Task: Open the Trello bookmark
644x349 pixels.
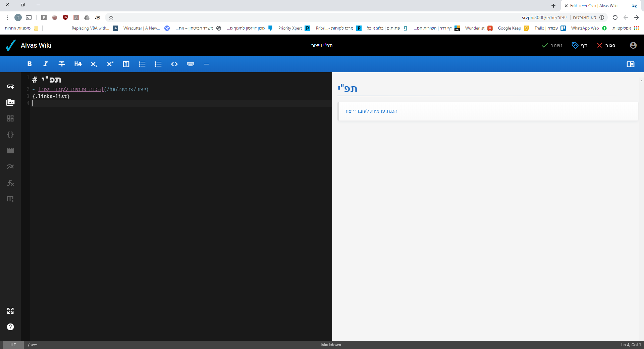Action: [550, 28]
